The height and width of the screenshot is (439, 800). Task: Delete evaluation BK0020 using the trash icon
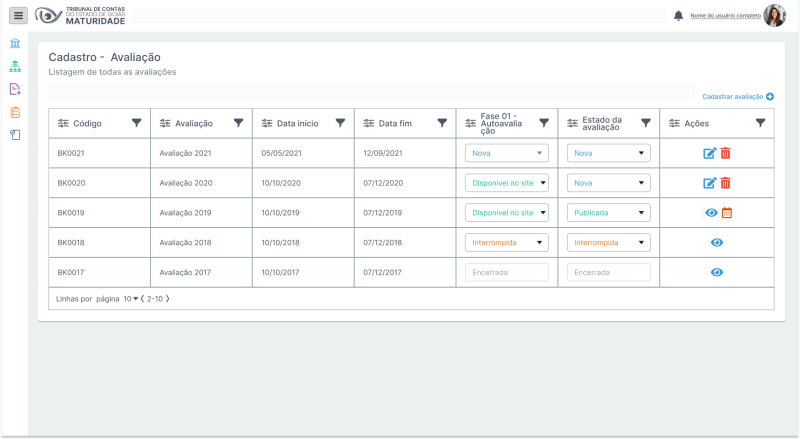(x=726, y=183)
